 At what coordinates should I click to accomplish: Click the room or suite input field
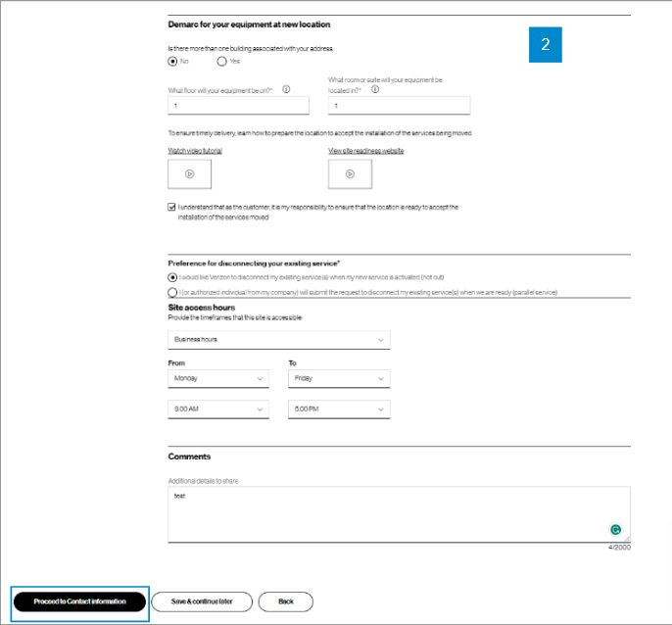(399, 106)
